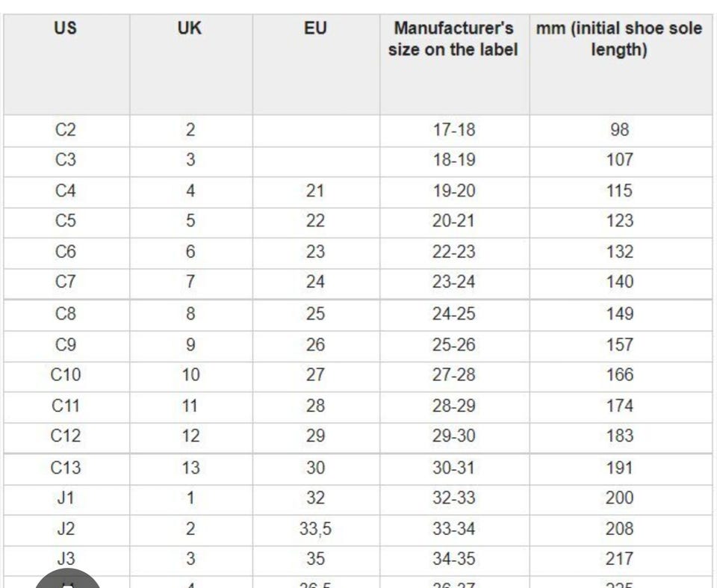This screenshot has width=717, height=588.
Task: Click the 27-28 manufacturer size cell
Action: 454,375
